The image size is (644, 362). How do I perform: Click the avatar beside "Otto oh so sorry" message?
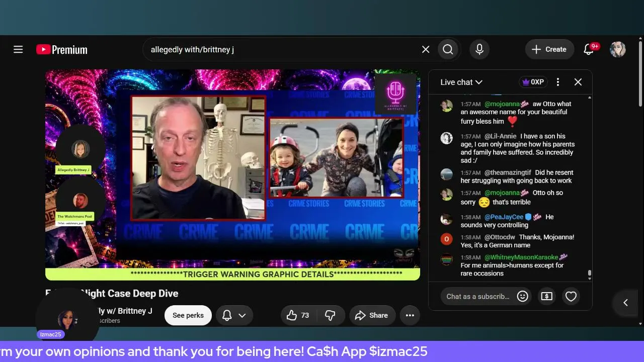tap(446, 195)
